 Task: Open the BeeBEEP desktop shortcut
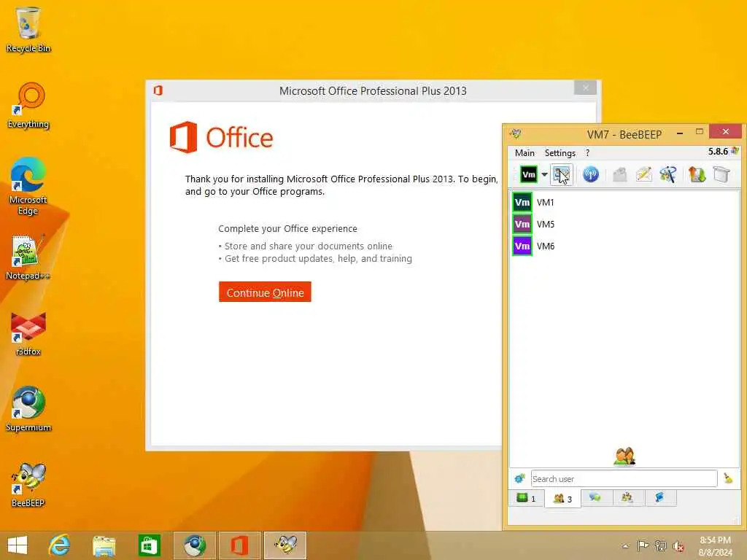point(28,485)
